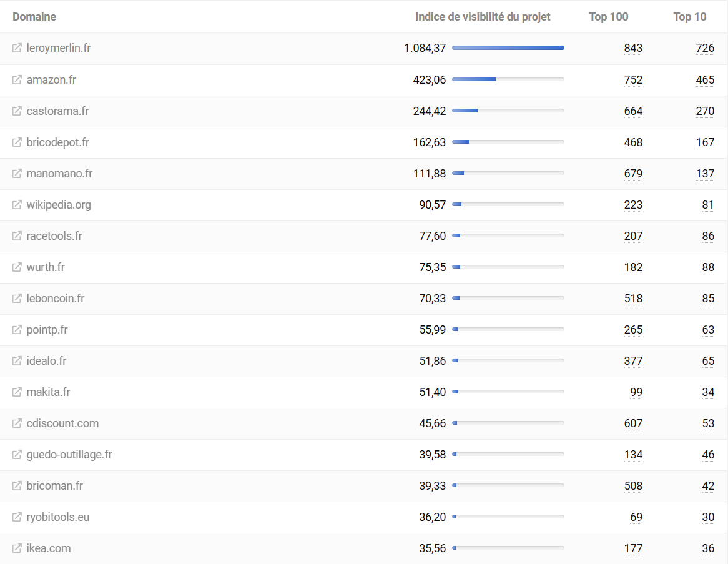The image size is (728, 564).
Task: Open the bricodepot.fr domain link
Action: point(58,142)
